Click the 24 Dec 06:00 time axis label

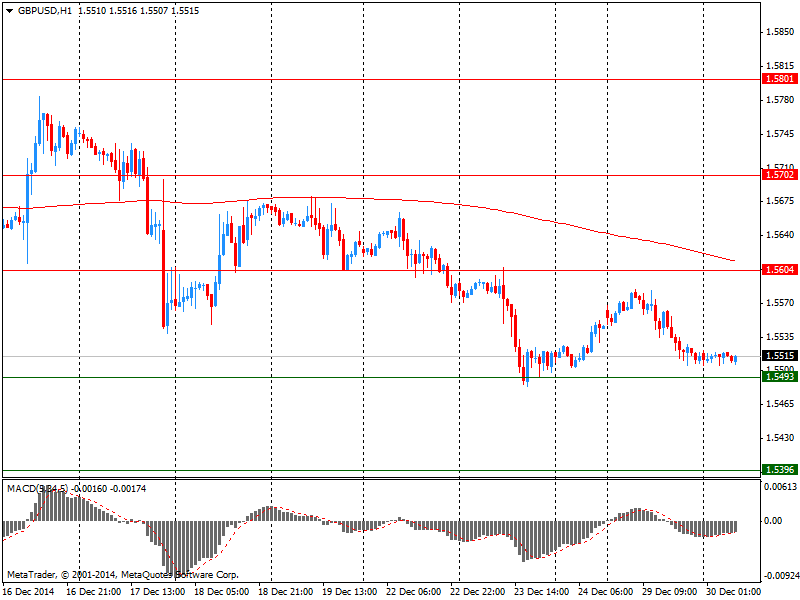coord(605,591)
